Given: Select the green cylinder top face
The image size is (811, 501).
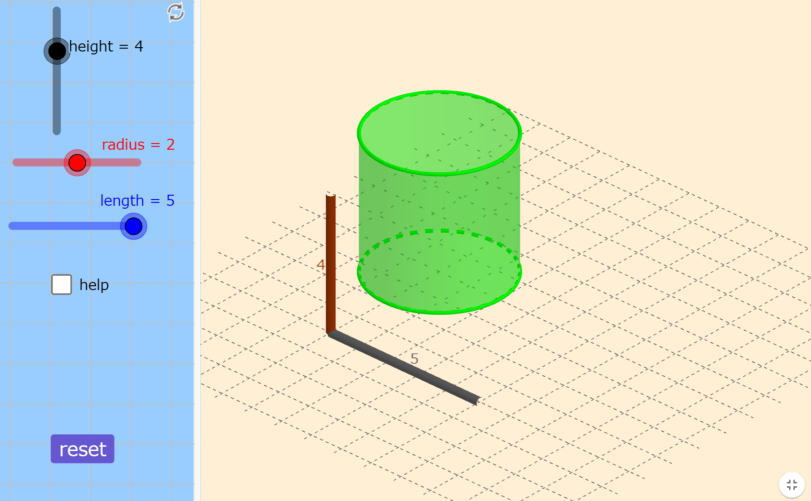Looking at the screenshot, I should coord(439,133).
